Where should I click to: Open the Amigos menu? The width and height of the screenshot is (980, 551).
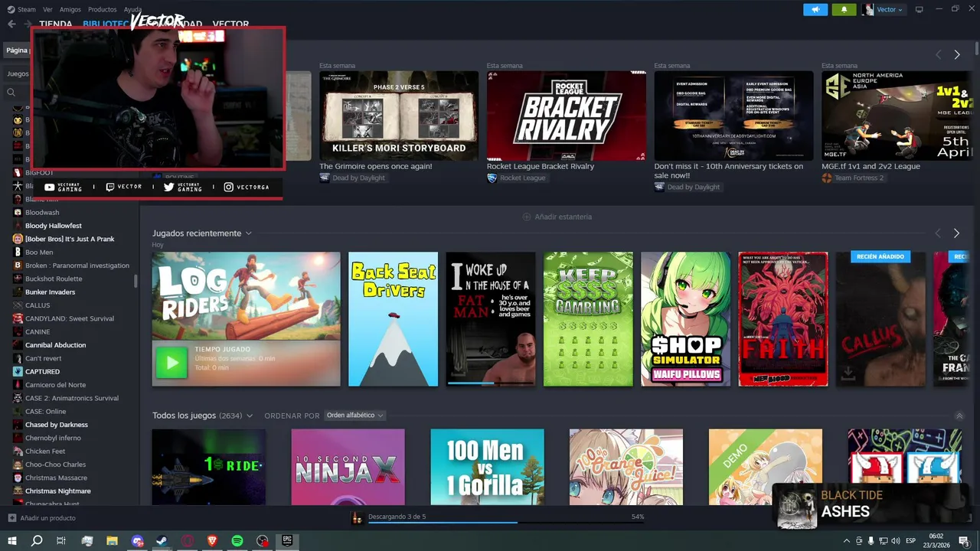point(70,9)
